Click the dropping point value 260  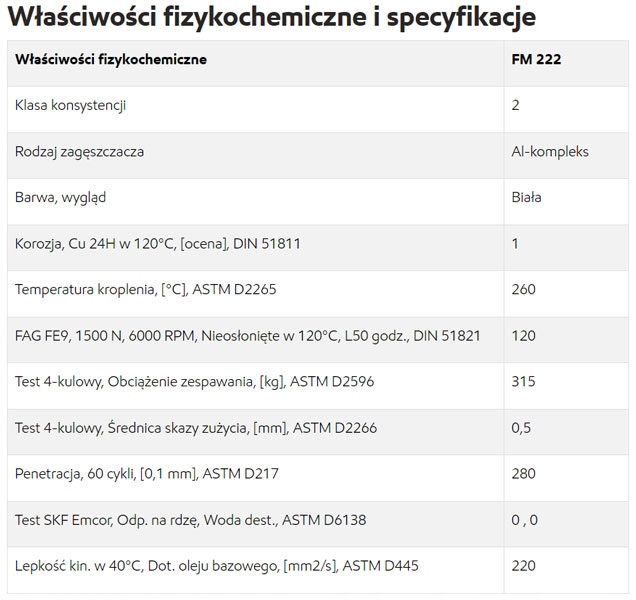[523, 289]
